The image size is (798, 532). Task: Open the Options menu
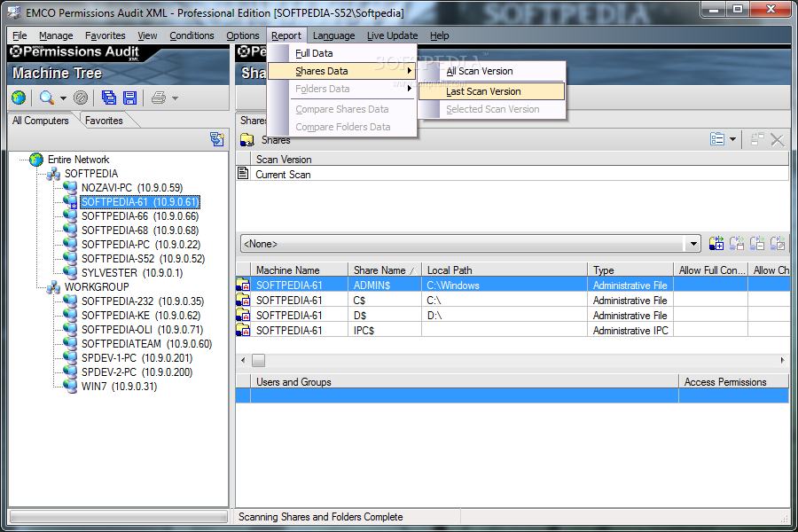pos(243,35)
